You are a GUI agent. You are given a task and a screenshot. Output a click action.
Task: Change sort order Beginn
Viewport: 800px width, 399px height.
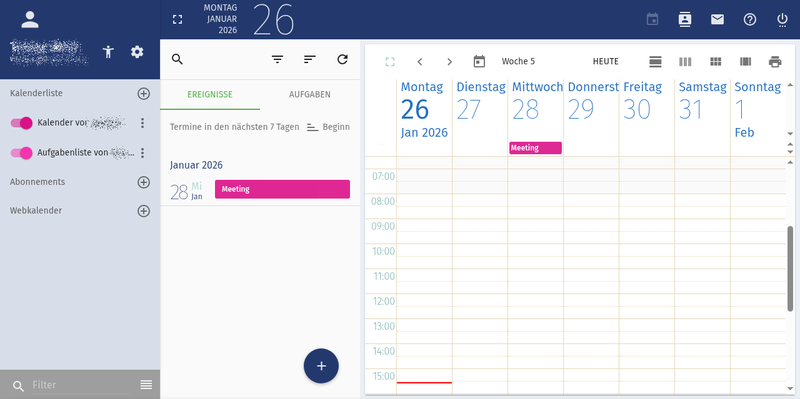point(329,127)
